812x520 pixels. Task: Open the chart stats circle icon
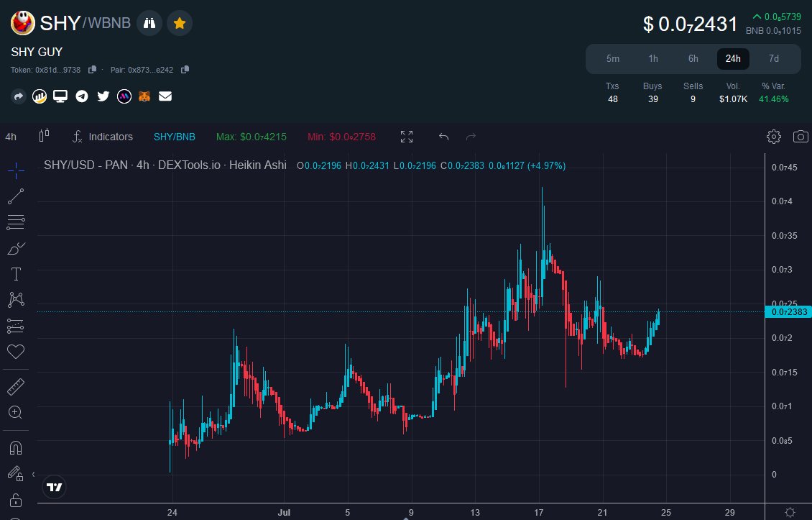click(40, 96)
